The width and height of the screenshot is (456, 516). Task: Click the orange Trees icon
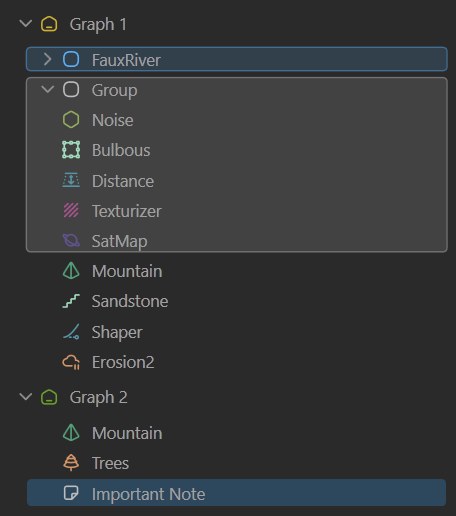pyautogui.click(x=71, y=463)
